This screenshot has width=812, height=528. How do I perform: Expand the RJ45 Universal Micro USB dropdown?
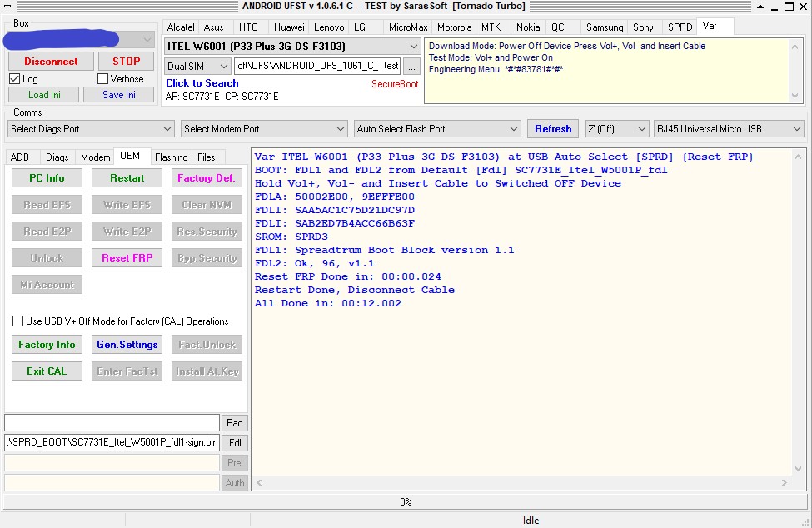coord(729,129)
